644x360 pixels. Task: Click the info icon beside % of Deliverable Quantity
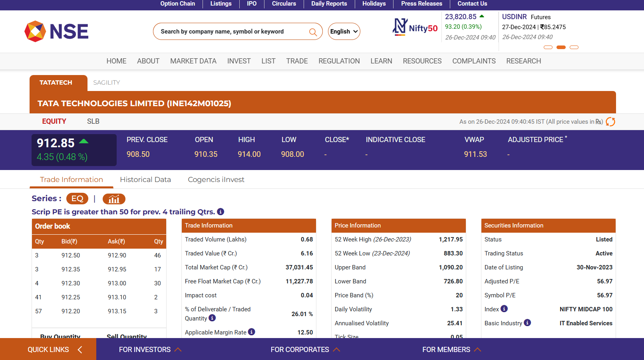212,318
